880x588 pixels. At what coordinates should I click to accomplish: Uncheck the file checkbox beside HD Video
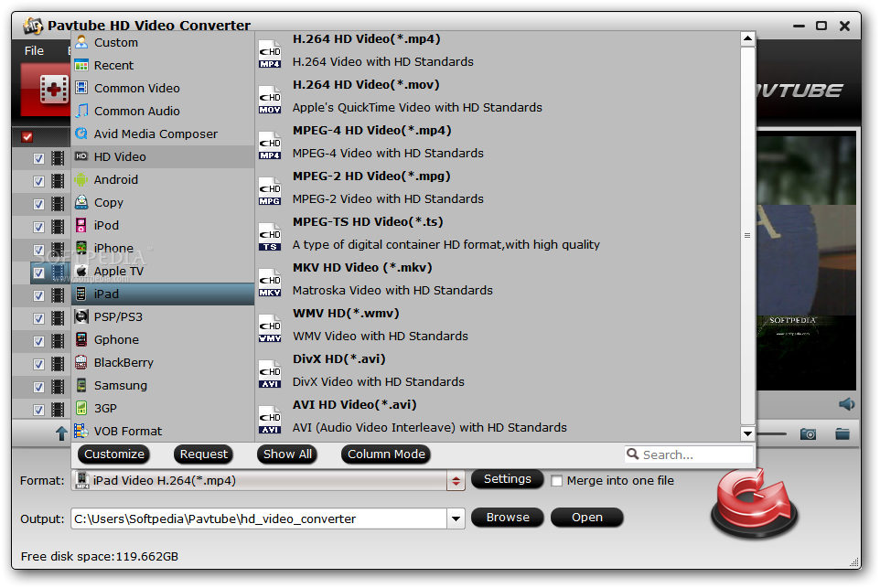coord(38,158)
